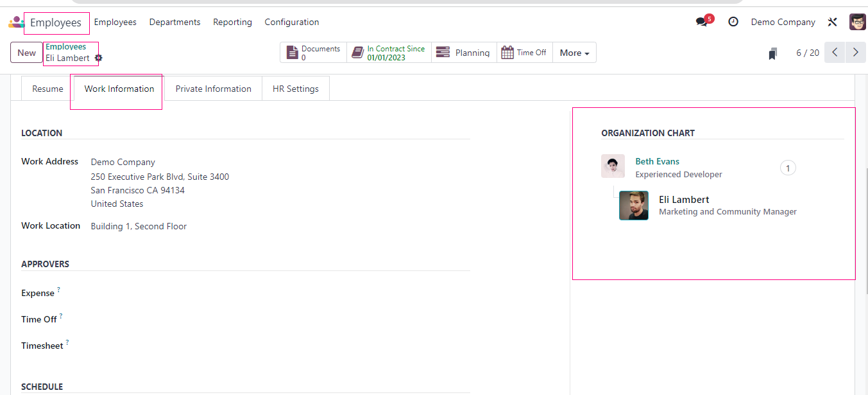Open the developer tools wrench icon

pos(833,22)
